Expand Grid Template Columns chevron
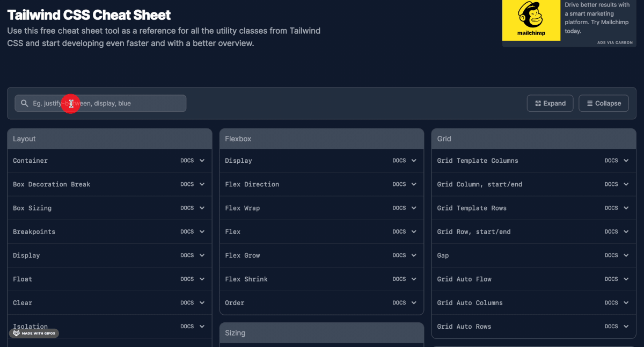The width and height of the screenshot is (644, 347). pos(626,161)
